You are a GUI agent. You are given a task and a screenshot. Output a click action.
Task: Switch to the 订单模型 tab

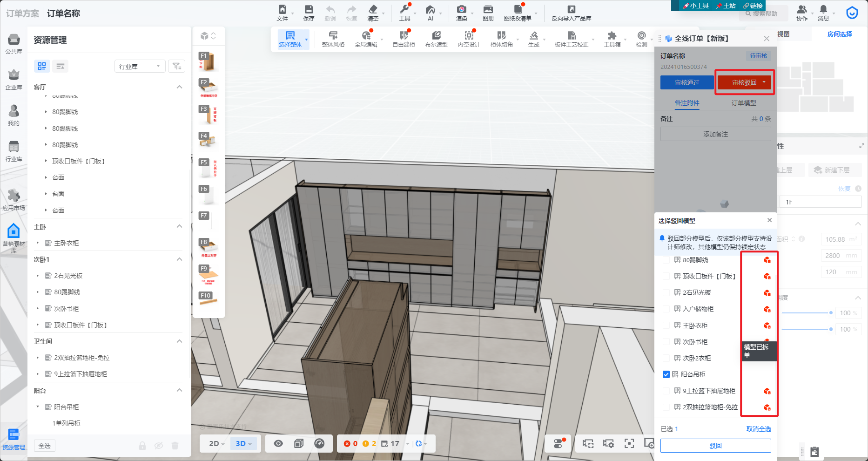pyautogui.click(x=743, y=103)
